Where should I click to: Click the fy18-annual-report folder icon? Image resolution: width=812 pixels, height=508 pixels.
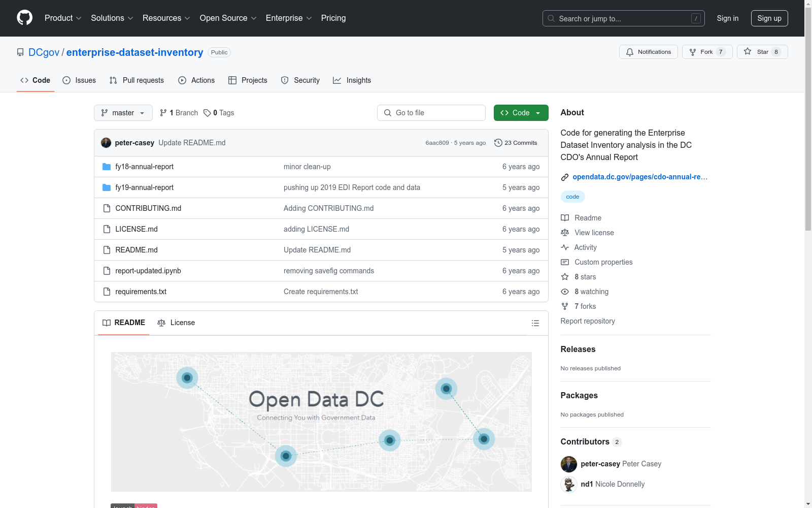(x=107, y=167)
